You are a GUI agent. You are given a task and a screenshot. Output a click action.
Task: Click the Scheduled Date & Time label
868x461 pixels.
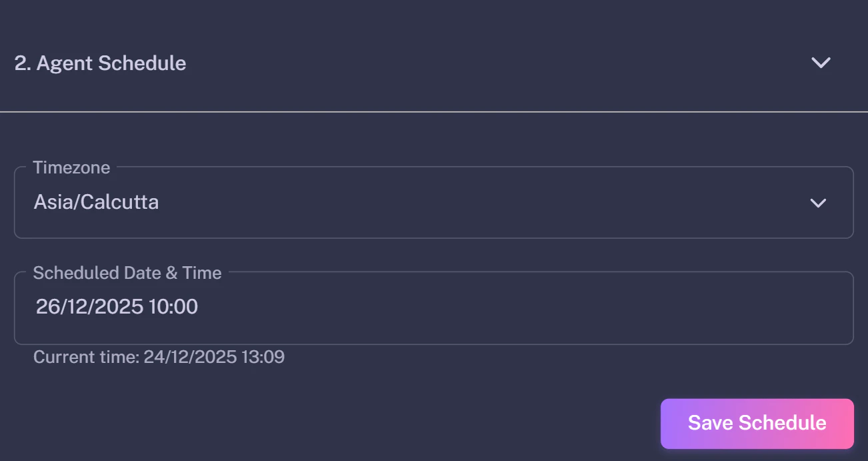pos(127,273)
